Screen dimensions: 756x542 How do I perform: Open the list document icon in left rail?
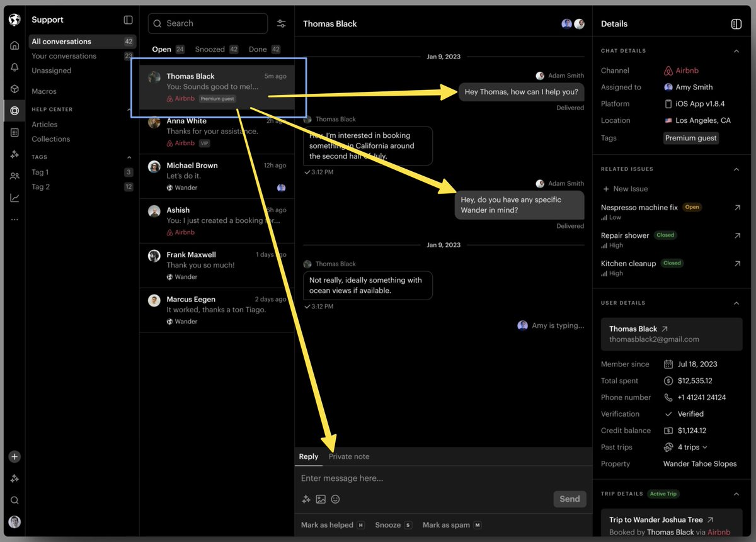14,133
